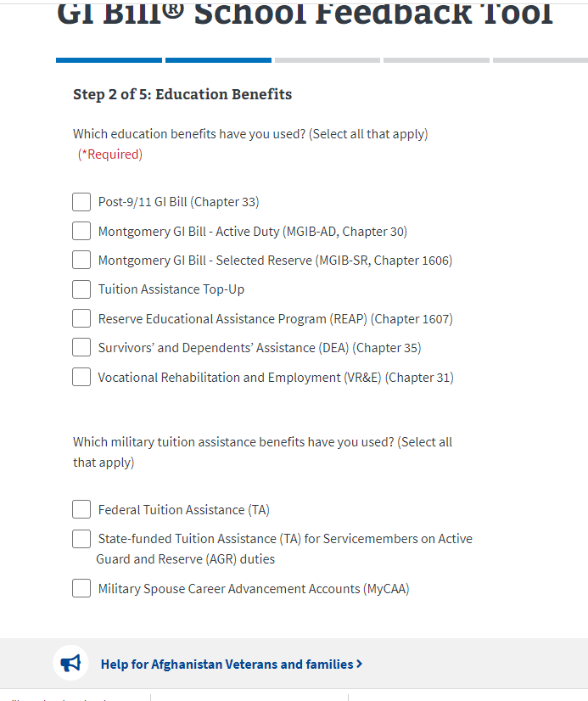Image resolution: width=588 pixels, height=701 pixels.
Task: Open Help for Afghanistan Veterans and families
Action: coord(227,665)
